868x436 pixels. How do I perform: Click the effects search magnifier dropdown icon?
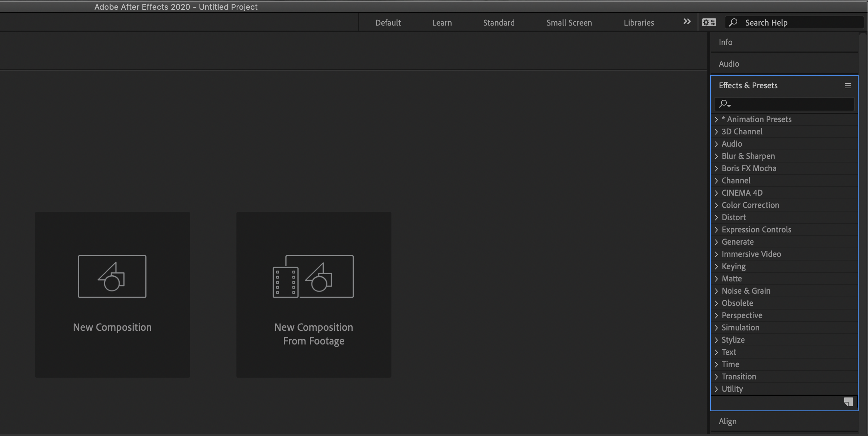(x=725, y=104)
